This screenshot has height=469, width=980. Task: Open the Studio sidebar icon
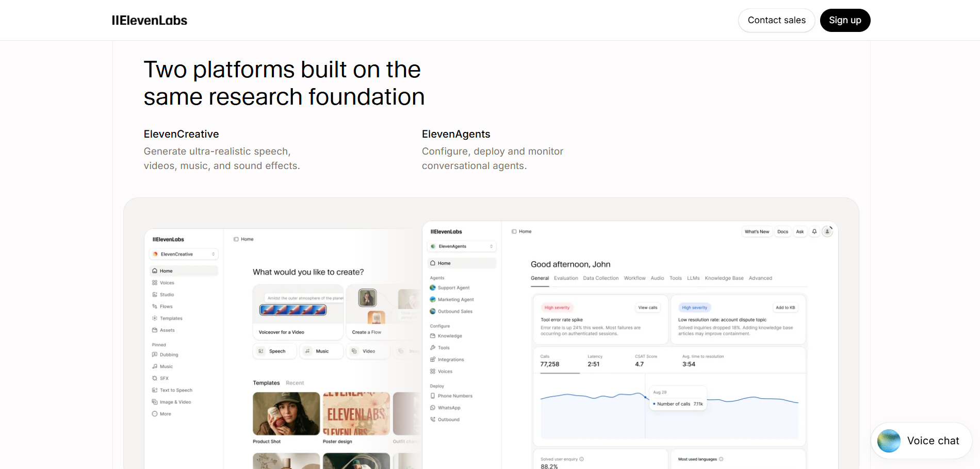point(155,294)
